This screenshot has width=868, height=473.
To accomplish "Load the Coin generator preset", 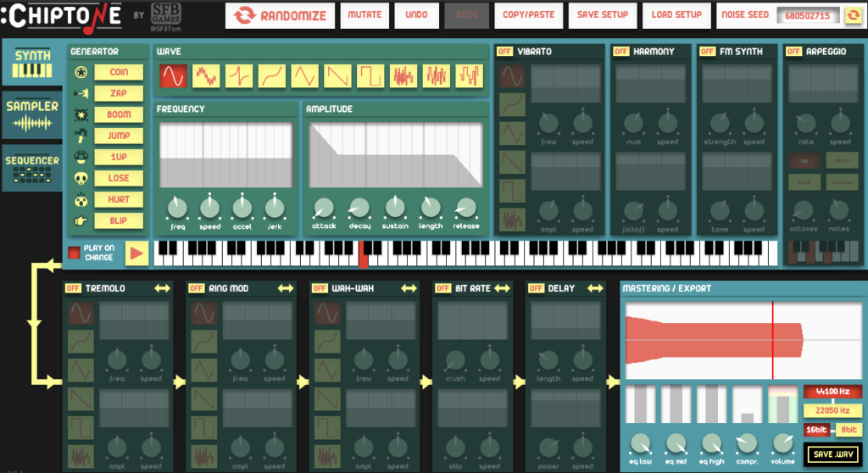I will [119, 72].
